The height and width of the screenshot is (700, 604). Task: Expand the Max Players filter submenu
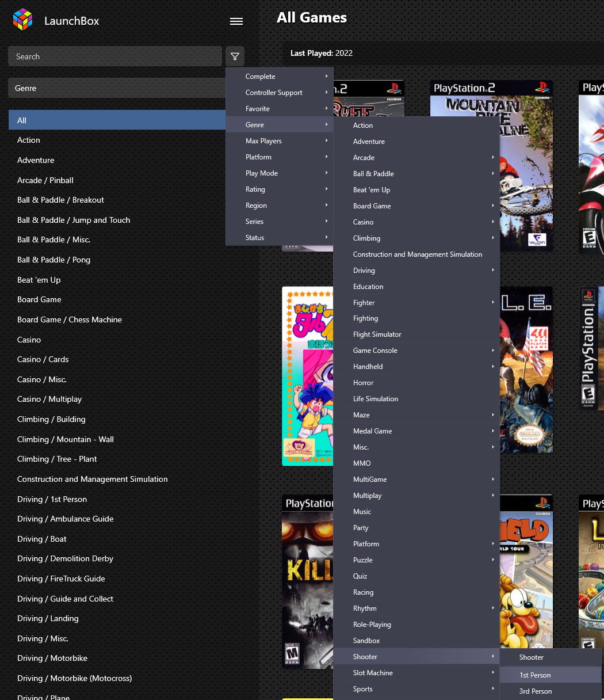click(x=280, y=141)
